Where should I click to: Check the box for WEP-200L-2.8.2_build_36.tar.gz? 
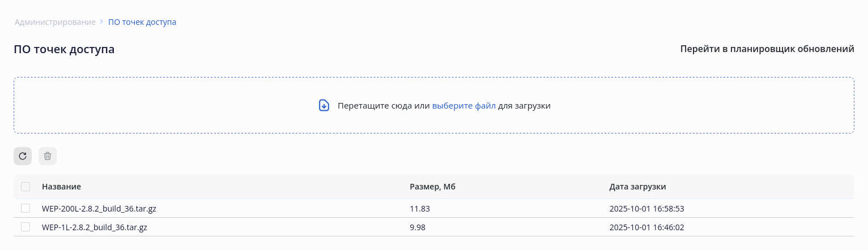(25, 208)
